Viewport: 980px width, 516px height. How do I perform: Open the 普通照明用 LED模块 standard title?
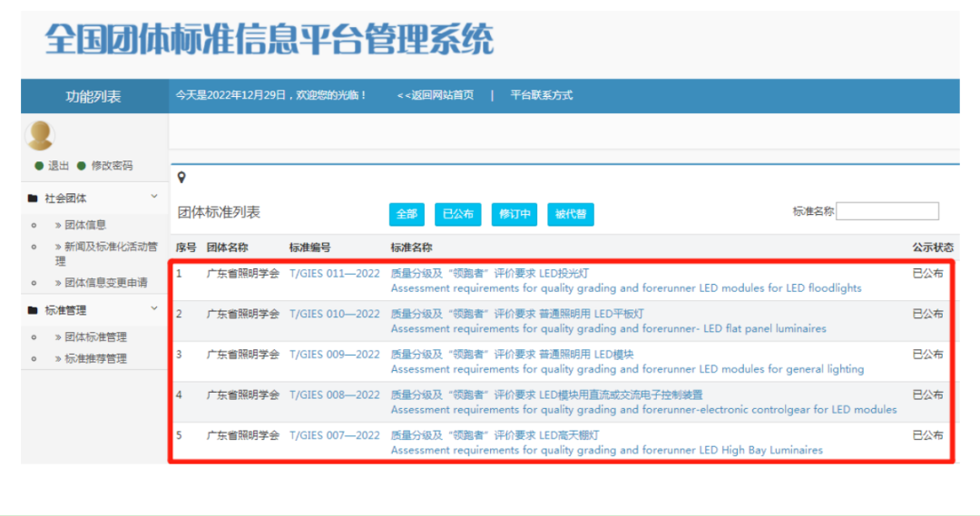[513, 355]
